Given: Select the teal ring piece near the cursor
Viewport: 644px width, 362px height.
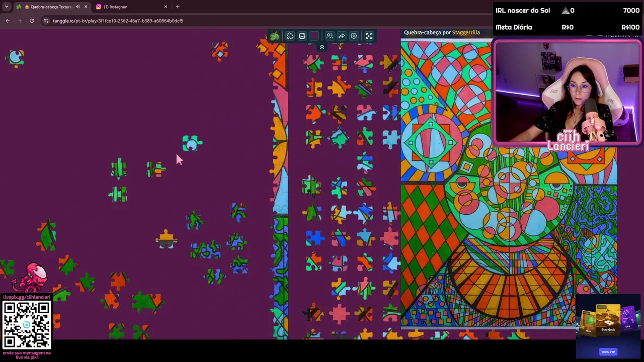Looking at the screenshot, I should (192, 143).
